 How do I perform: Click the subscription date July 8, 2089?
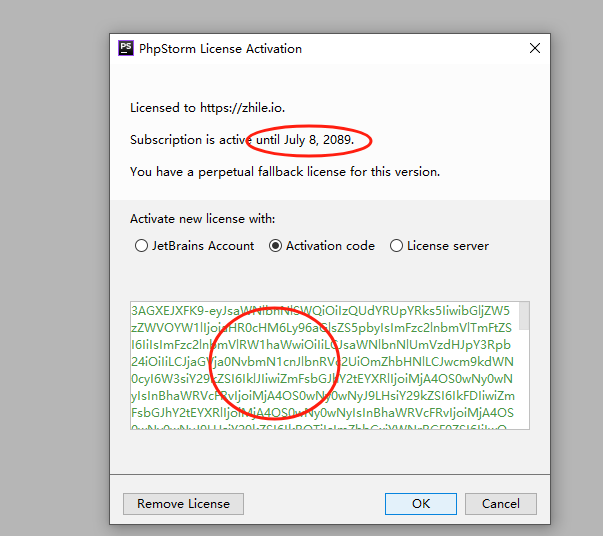coord(319,140)
